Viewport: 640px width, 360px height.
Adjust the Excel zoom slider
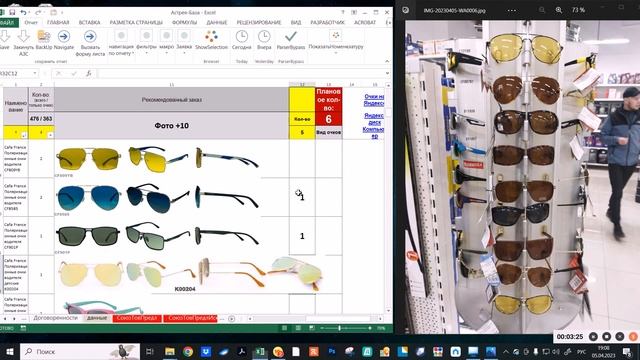coord(339,328)
